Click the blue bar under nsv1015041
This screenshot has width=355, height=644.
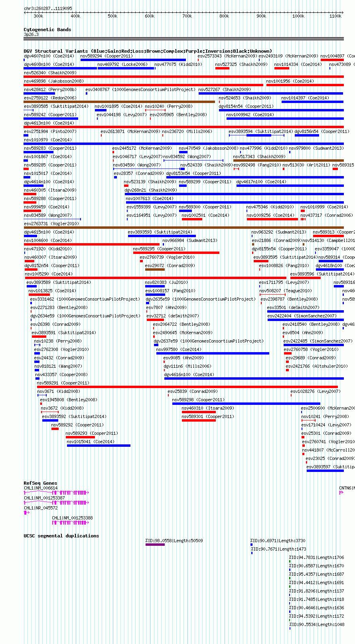tap(99, 446)
